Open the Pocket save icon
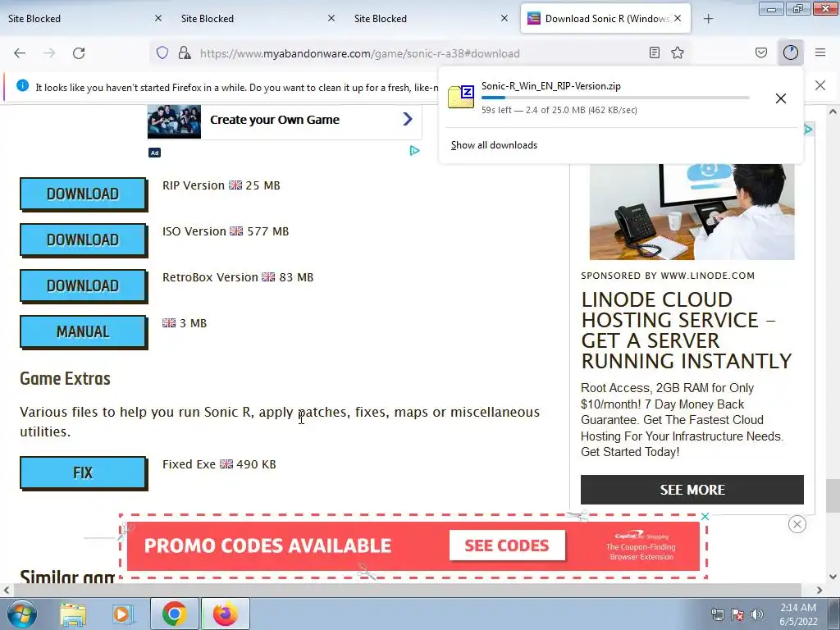This screenshot has height=630, width=840. (761, 52)
